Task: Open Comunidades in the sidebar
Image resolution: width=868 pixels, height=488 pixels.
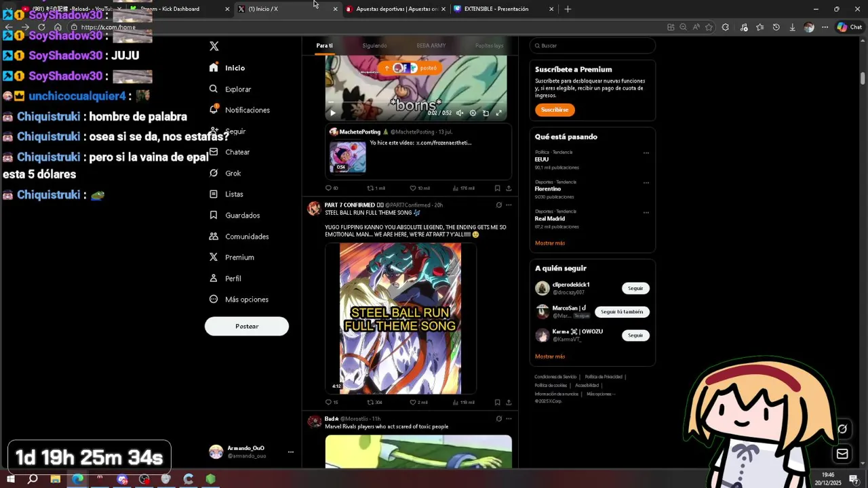Action: point(239,236)
